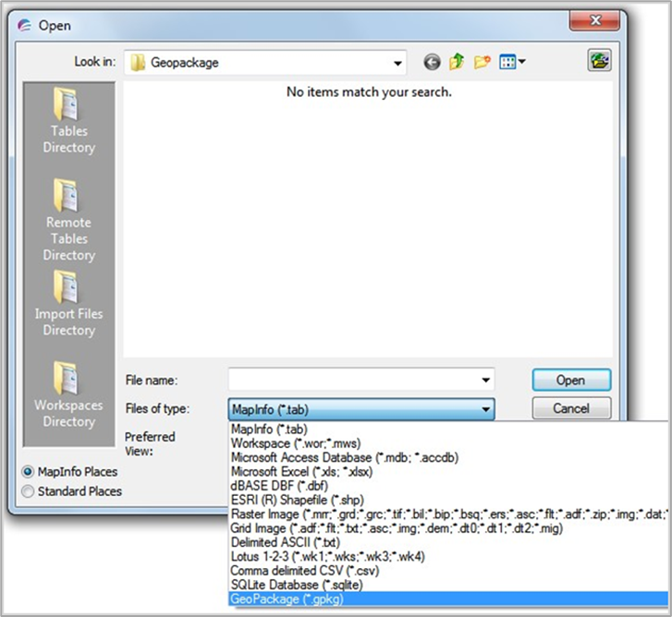672x617 pixels.
Task: Choose Raster Image file type
Action: [448, 514]
